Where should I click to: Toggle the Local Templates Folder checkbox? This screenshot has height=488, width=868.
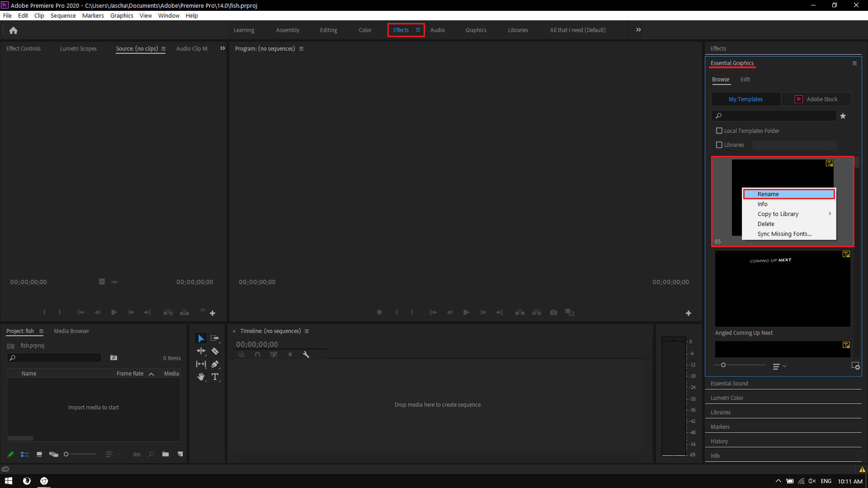(x=719, y=131)
